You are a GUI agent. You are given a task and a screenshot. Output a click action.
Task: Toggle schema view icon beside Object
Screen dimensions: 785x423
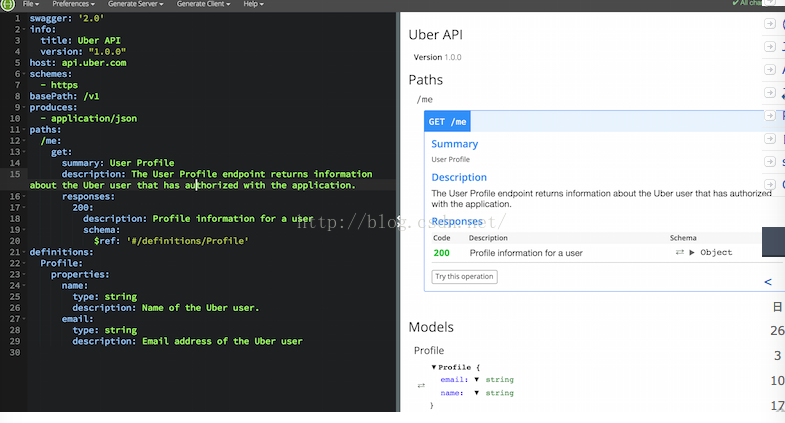679,252
